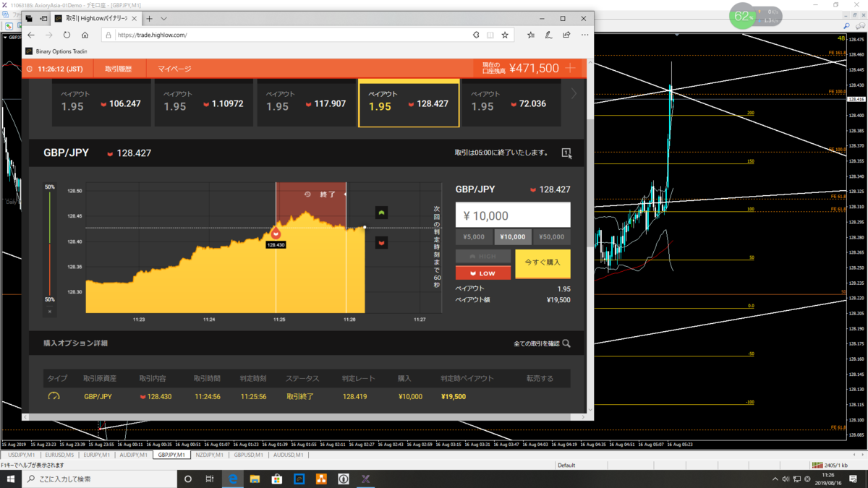Open the 取引履歴 menu
Viewport: 868px width, 488px height.
pyautogui.click(x=119, y=69)
